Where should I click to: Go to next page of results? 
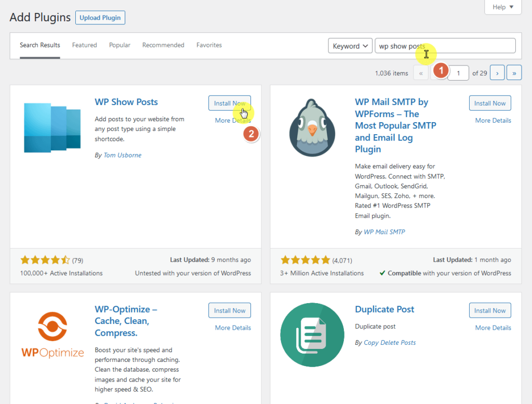click(x=497, y=73)
